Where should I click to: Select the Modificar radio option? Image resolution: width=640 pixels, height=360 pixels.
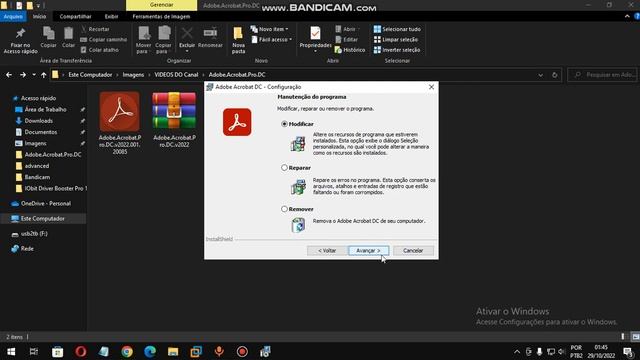point(284,124)
